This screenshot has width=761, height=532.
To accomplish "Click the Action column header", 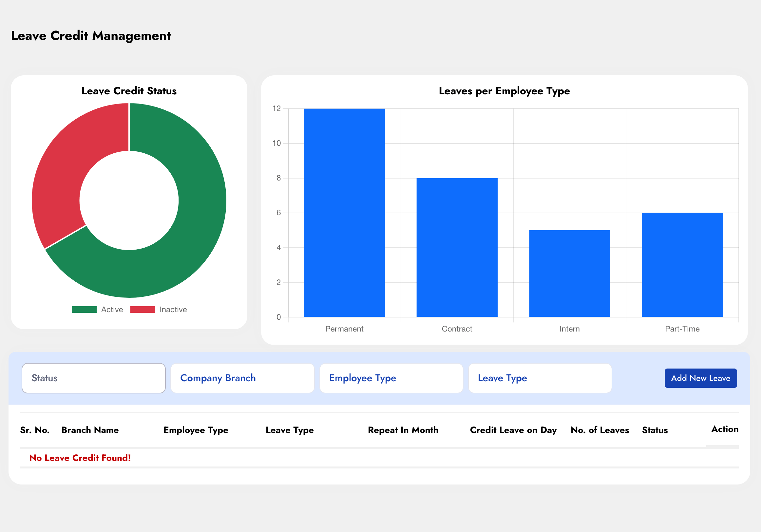I will pos(725,429).
